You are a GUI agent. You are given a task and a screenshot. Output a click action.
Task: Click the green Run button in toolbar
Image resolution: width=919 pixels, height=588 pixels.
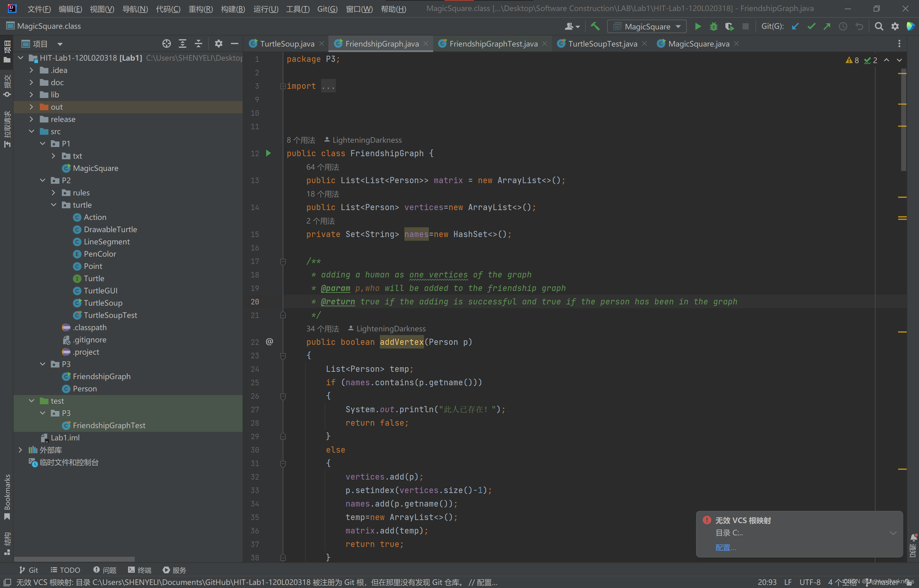tap(698, 26)
